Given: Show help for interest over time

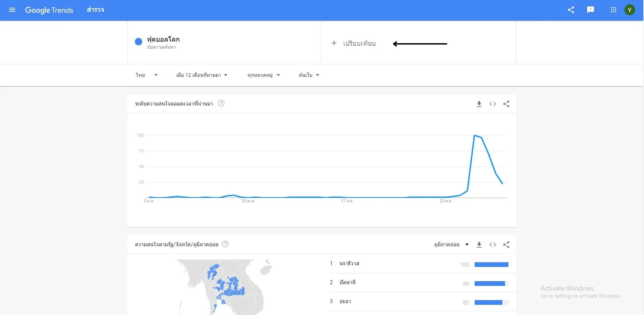Looking at the screenshot, I should [x=221, y=103].
